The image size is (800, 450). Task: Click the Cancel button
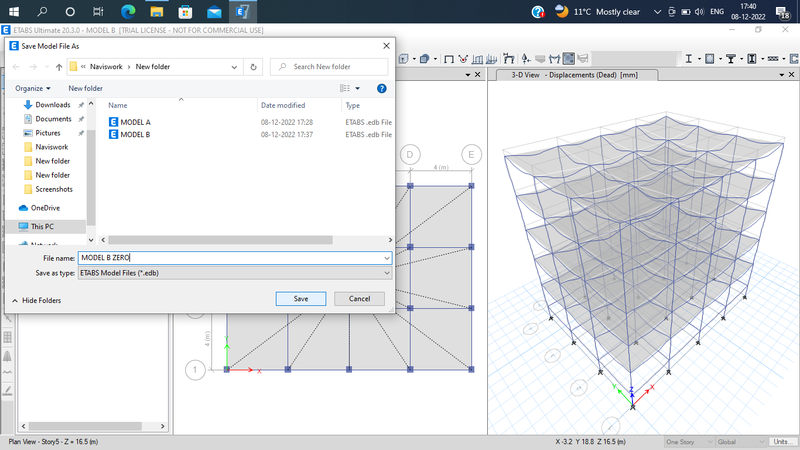[x=359, y=298]
